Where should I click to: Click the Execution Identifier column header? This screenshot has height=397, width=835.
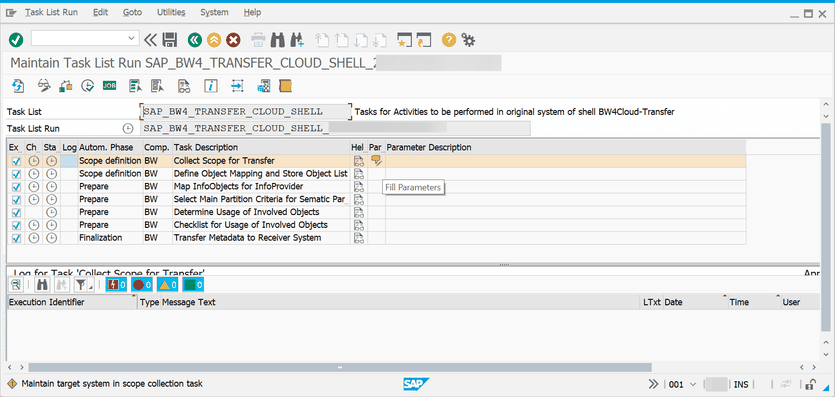click(x=72, y=302)
